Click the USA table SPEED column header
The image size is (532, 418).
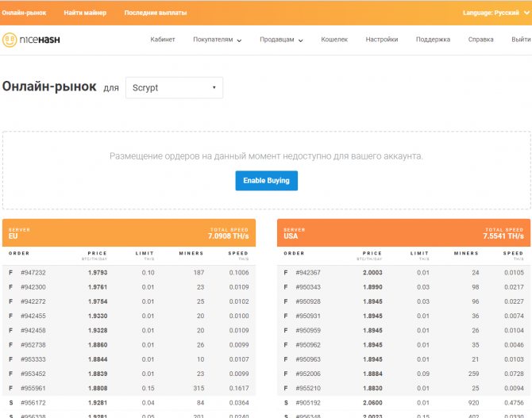[x=513, y=253]
